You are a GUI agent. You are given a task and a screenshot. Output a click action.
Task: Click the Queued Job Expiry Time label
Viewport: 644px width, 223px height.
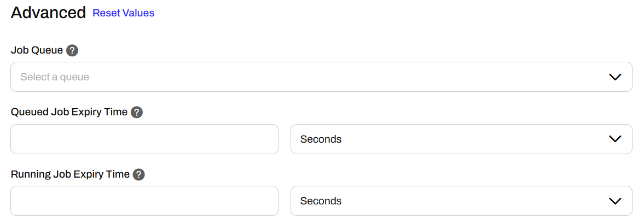tap(69, 113)
